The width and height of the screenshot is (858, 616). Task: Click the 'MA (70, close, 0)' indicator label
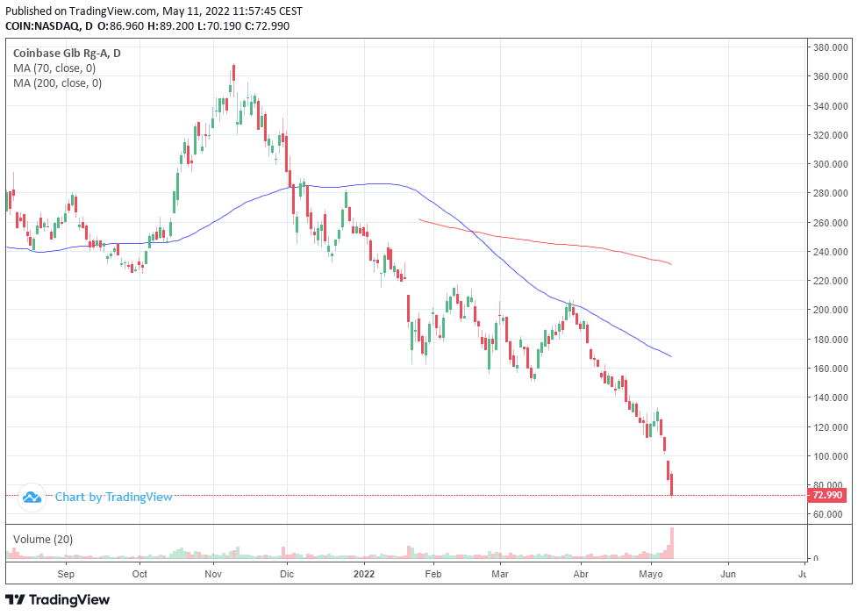54,68
